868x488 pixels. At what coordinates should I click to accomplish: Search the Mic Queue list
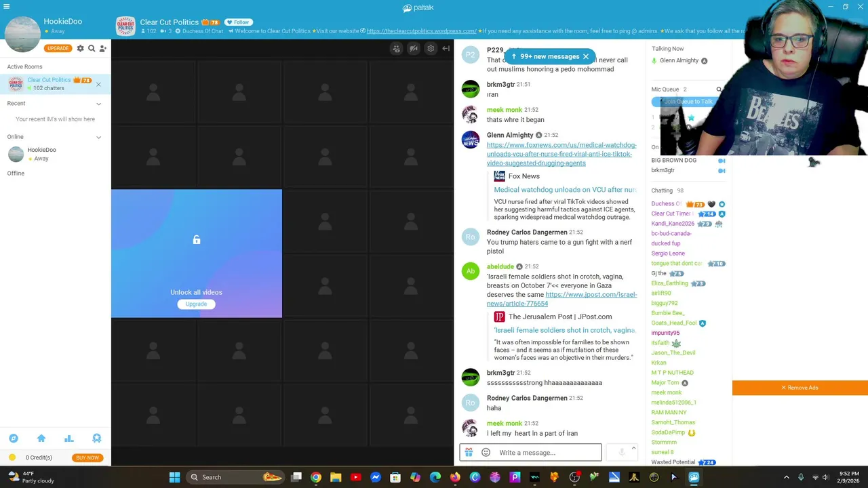pos(719,89)
